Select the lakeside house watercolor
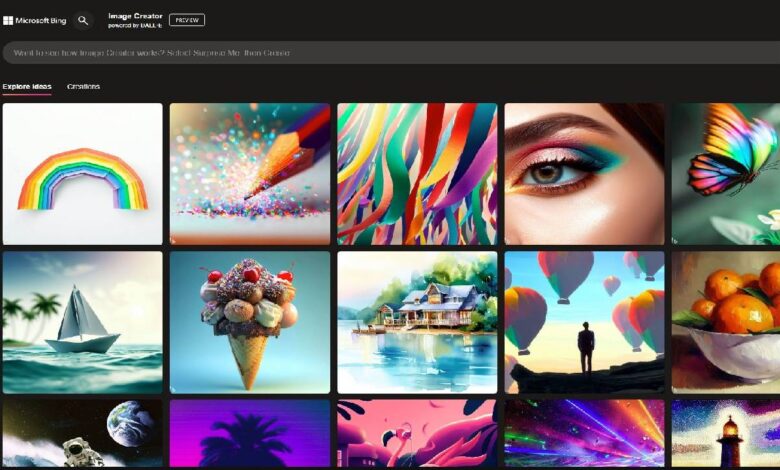 coord(416,322)
